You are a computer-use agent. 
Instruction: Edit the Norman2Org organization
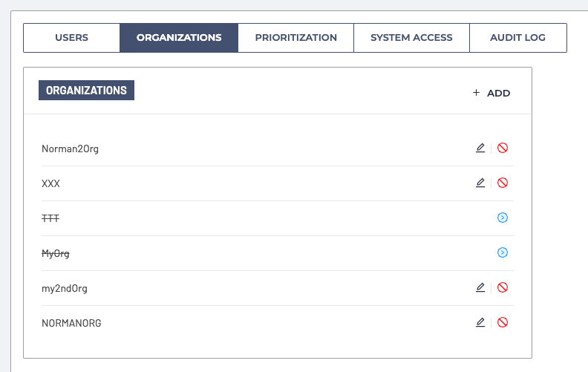point(480,148)
